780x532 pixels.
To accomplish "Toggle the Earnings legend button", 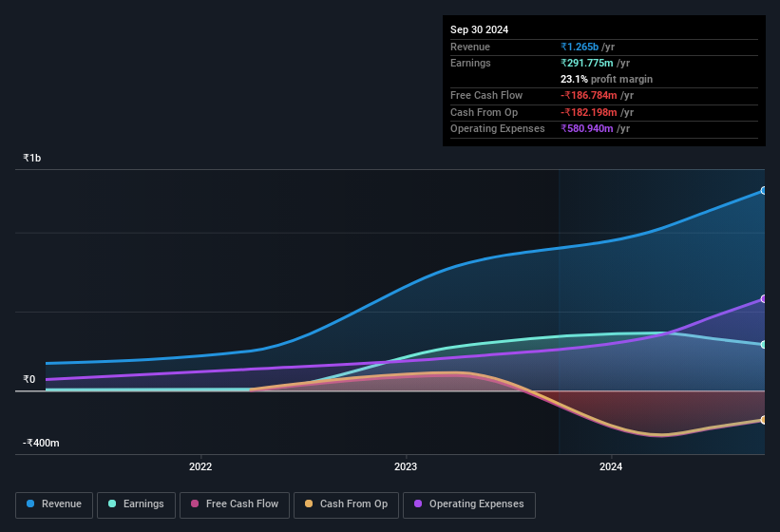I will 136,504.
